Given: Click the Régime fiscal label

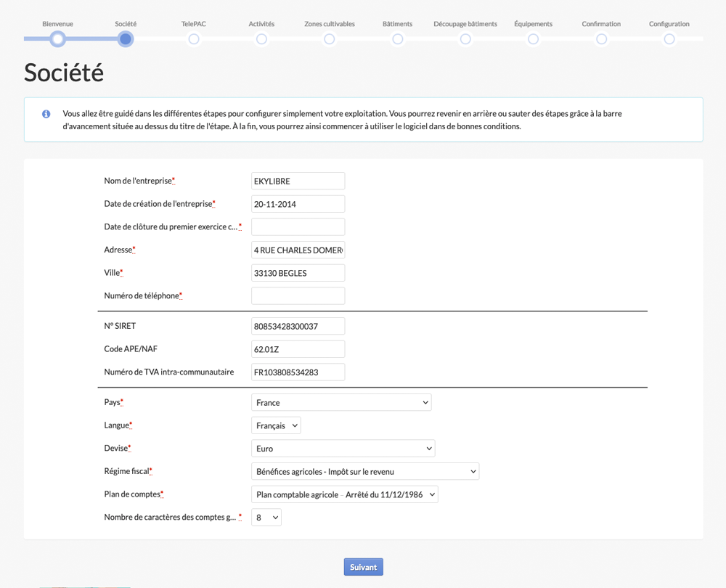Looking at the screenshot, I should (x=129, y=471).
